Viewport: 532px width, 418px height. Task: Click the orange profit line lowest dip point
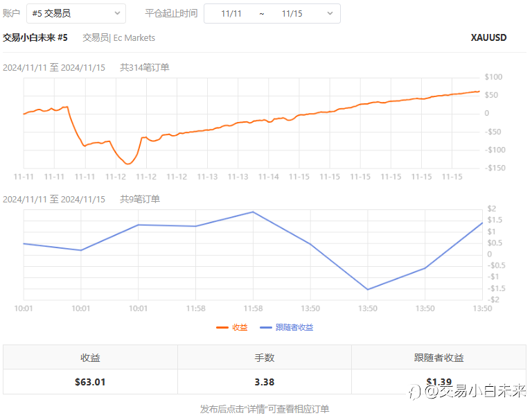(x=128, y=164)
